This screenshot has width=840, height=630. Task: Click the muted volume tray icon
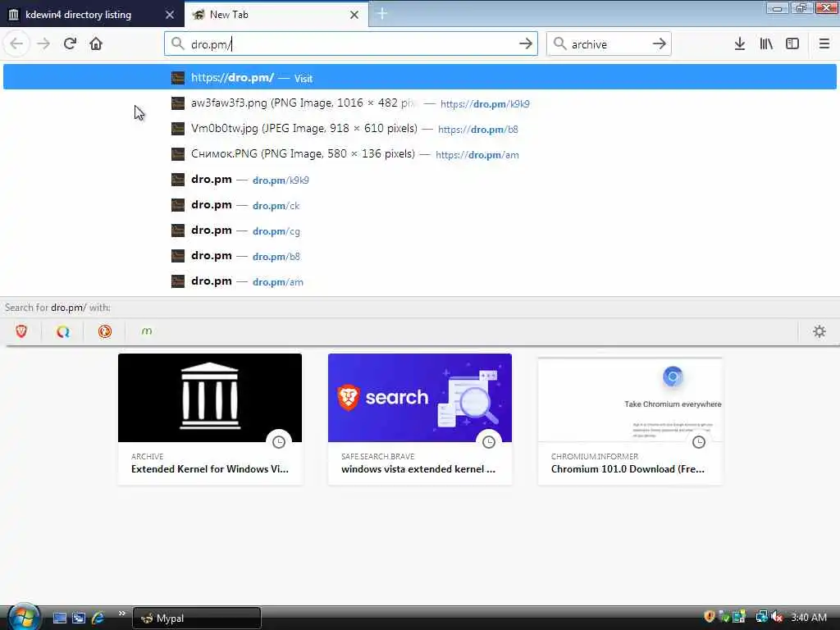coord(777,617)
